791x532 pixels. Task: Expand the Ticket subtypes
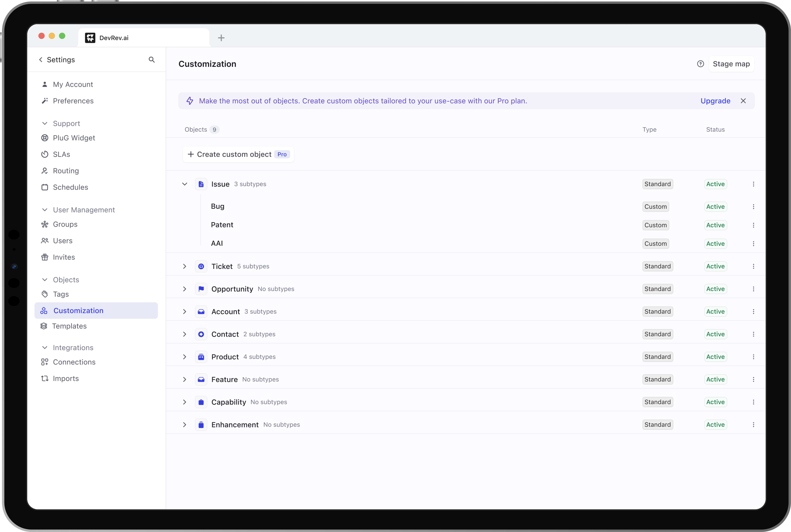pyautogui.click(x=185, y=266)
